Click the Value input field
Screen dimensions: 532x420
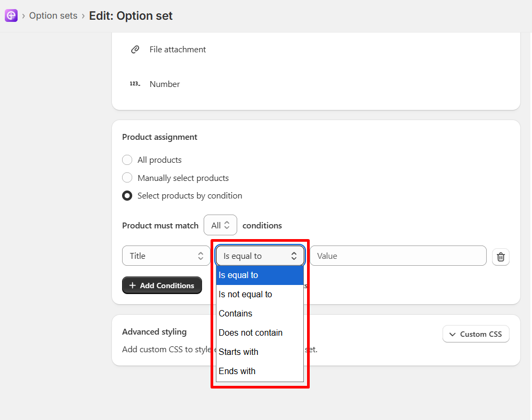(x=398, y=256)
